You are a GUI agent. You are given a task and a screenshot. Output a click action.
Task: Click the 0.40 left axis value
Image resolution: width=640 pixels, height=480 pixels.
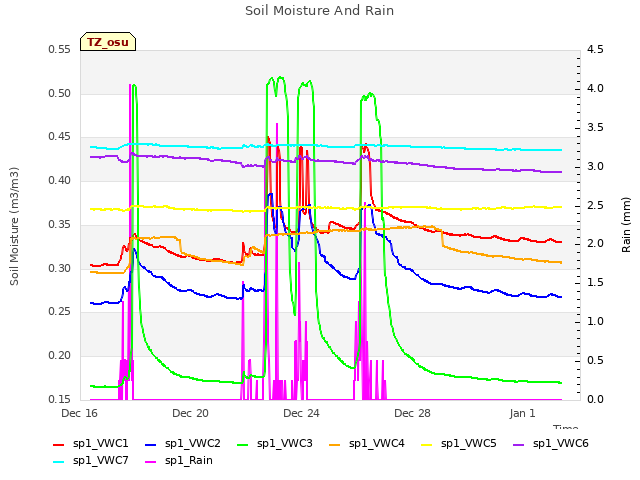[x=60, y=180]
